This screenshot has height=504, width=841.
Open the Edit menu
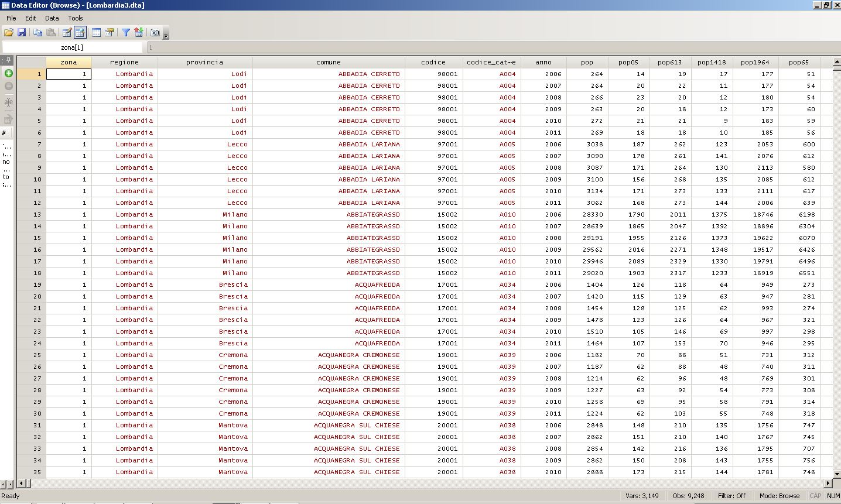tap(30, 18)
